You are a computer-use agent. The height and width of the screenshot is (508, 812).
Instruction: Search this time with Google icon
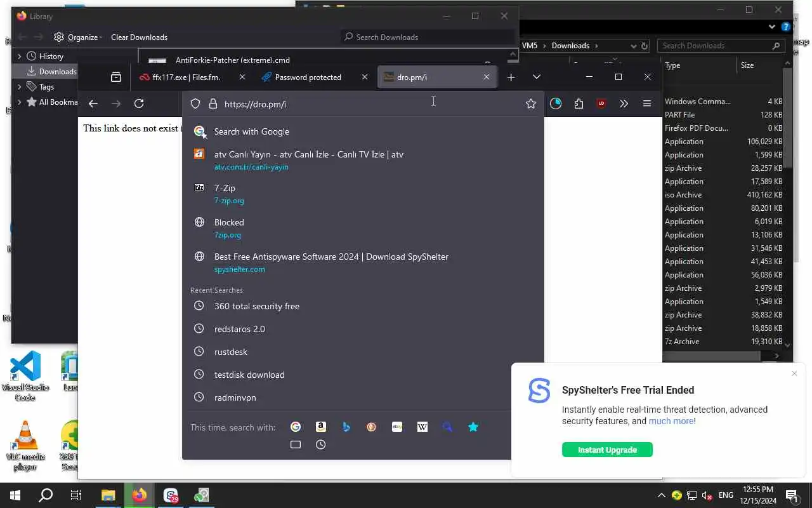coord(296,427)
